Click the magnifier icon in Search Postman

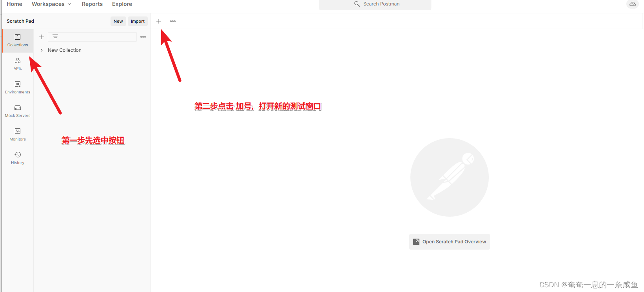357,4
